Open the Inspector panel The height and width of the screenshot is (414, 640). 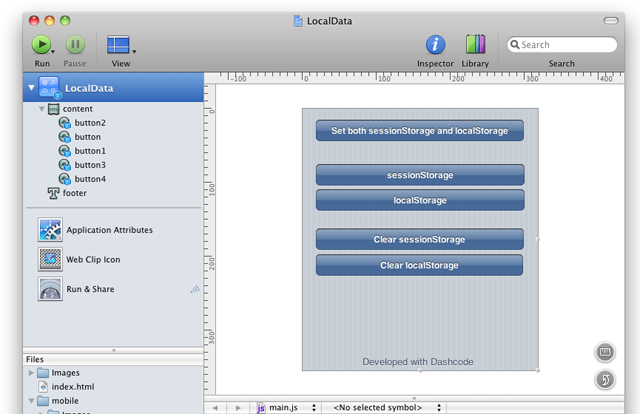click(435, 45)
